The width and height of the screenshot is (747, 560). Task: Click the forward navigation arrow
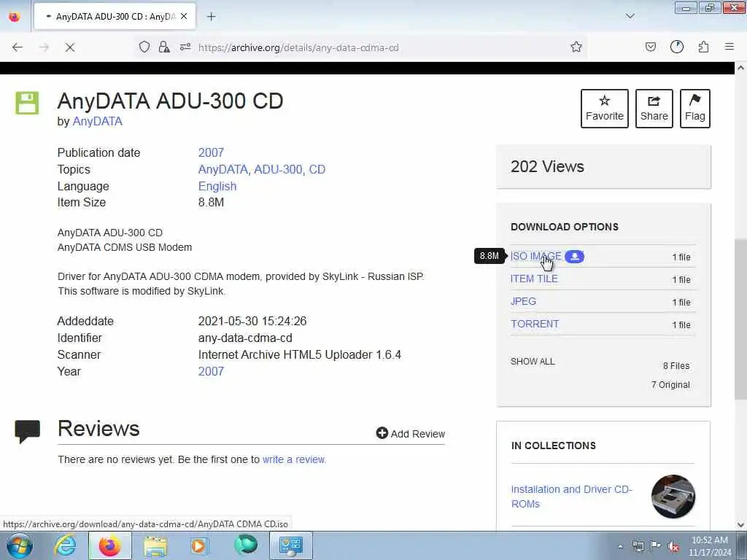44,47
